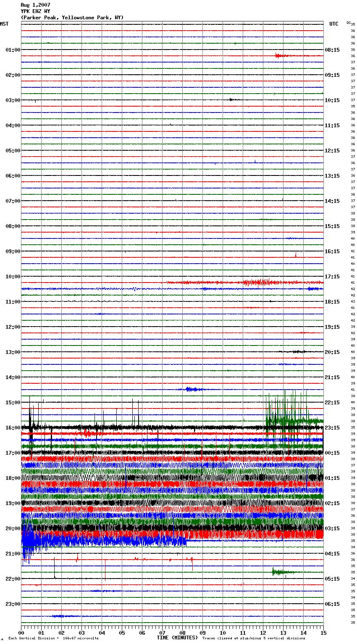Select the MST time label "06:00"
Image resolution: width=357 pixels, height=644 pixels.
13,176
